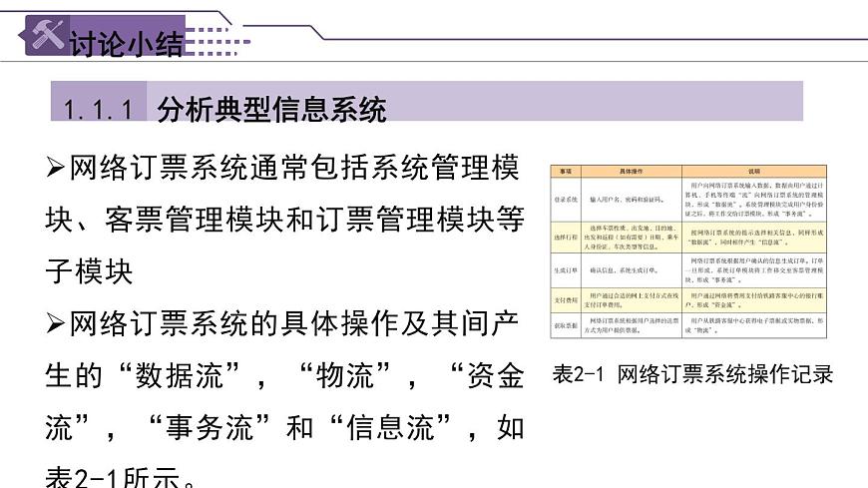Click the text line 网络订票系统通常包括系统管理模
This screenshot has height=488, width=868.
click(x=294, y=168)
